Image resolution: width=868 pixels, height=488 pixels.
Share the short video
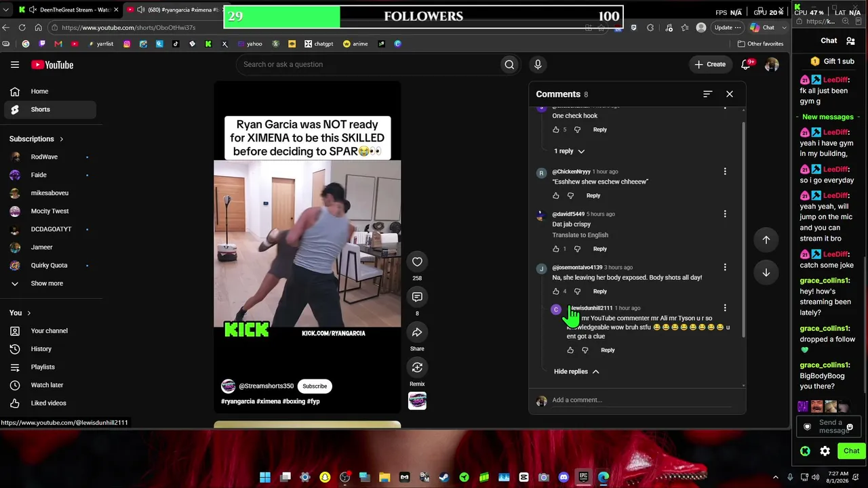[x=417, y=332]
